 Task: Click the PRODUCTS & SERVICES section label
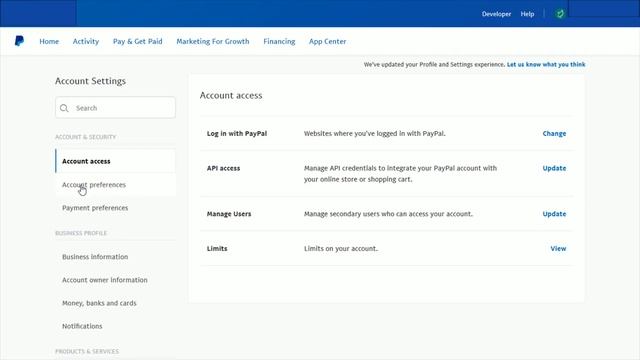click(87, 351)
